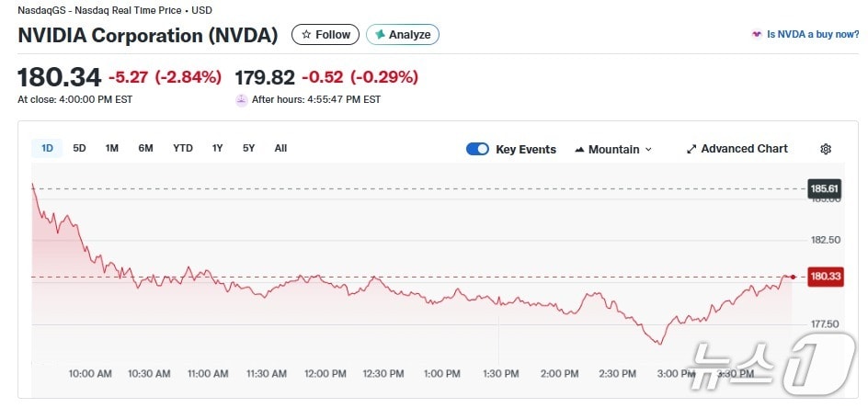
Task: Select the 1M time range tab
Action: click(x=111, y=148)
